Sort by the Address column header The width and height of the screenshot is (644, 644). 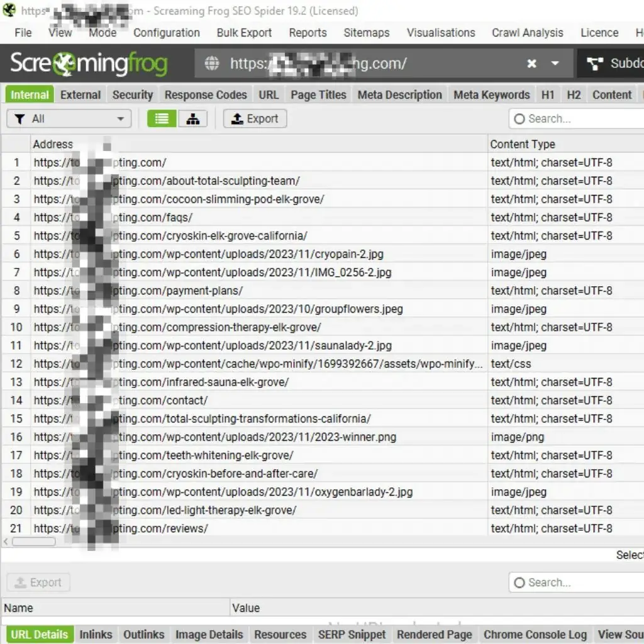[259, 144]
